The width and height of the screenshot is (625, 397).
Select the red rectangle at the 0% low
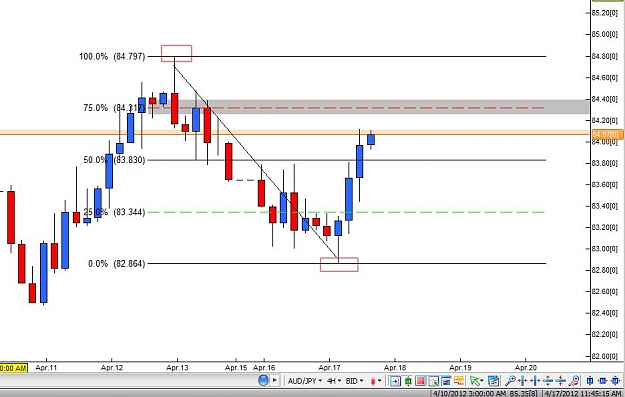click(x=339, y=265)
